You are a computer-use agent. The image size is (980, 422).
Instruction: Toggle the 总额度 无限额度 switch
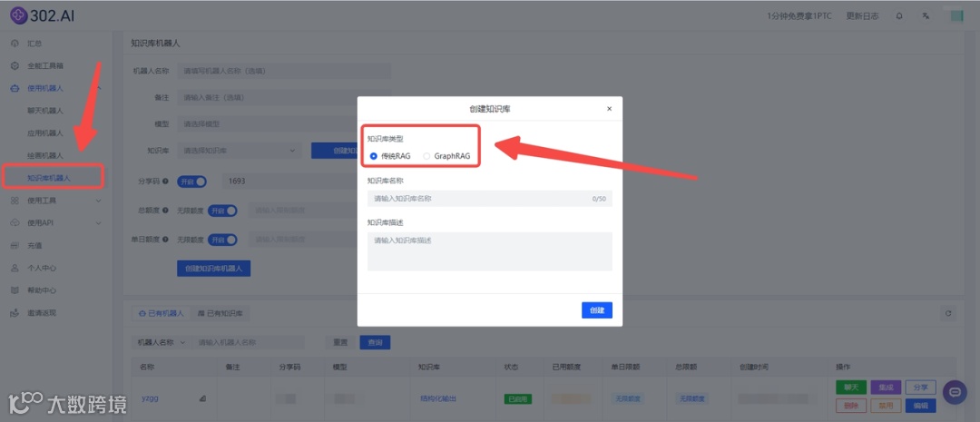click(222, 211)
